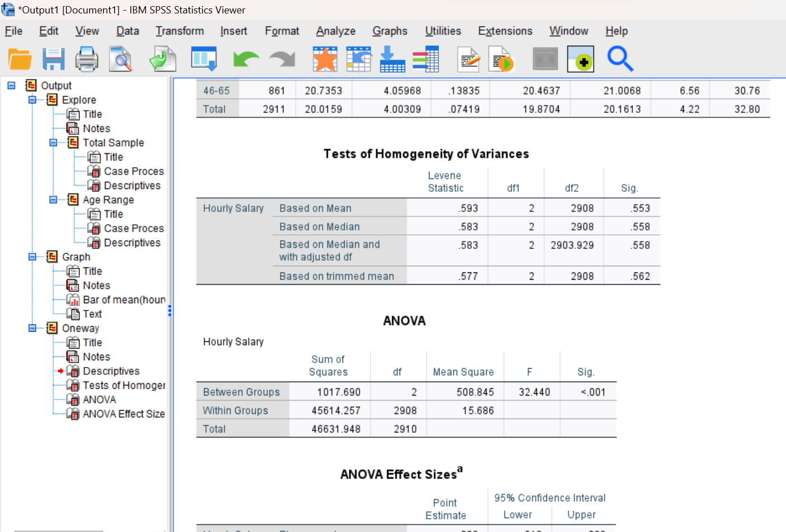Select Oneway in the outline tree

(81, 328)
